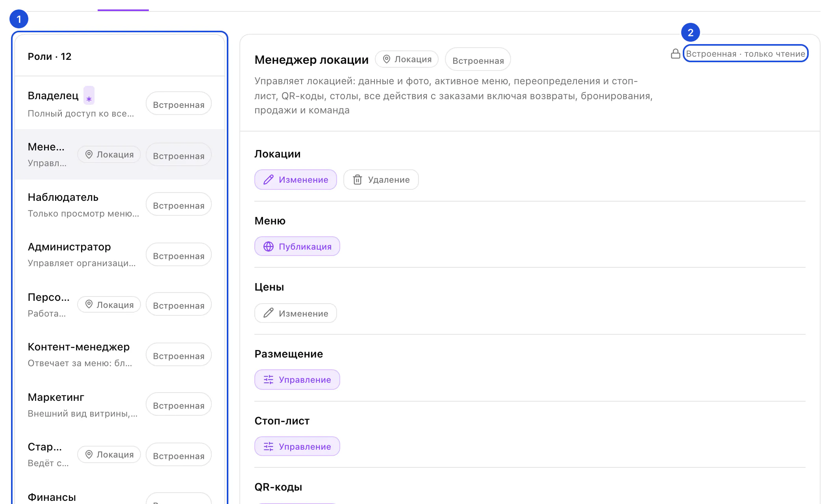Click the Встроенная badge in Владелец row
Screen dimensions: 830x504
pyautogui.click(x=179, y=104)
